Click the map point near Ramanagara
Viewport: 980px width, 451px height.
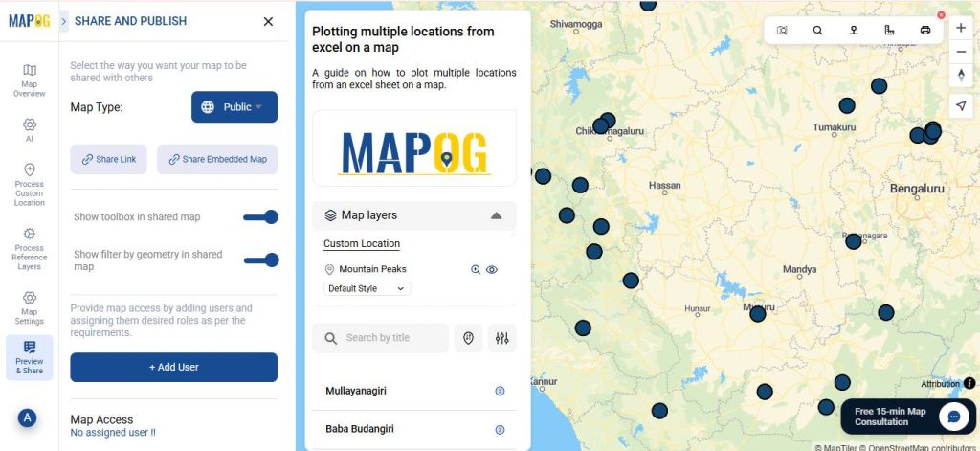853,241
